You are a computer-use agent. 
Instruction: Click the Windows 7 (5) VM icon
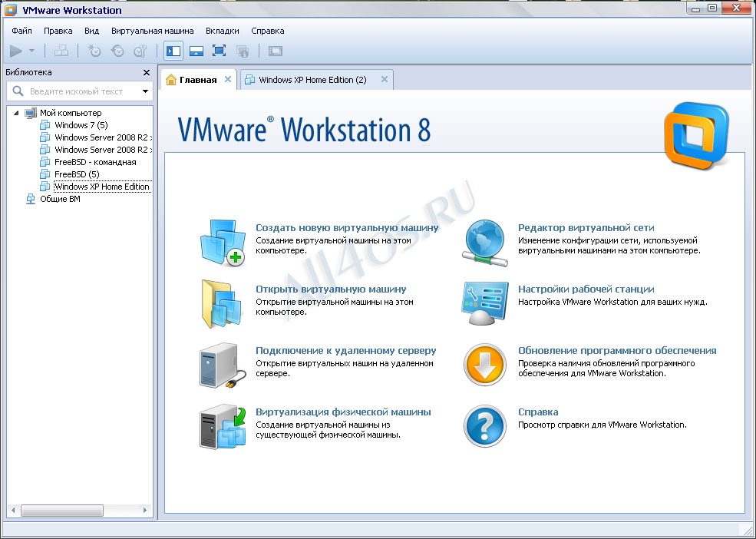[x=45, y=125]
